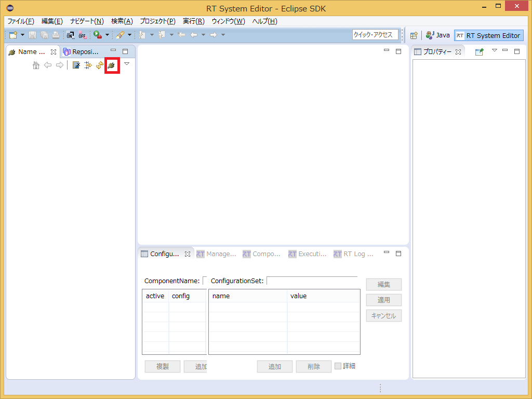532x399 pixels.
Task: Click the 適用 button
Action: (384, 300)
